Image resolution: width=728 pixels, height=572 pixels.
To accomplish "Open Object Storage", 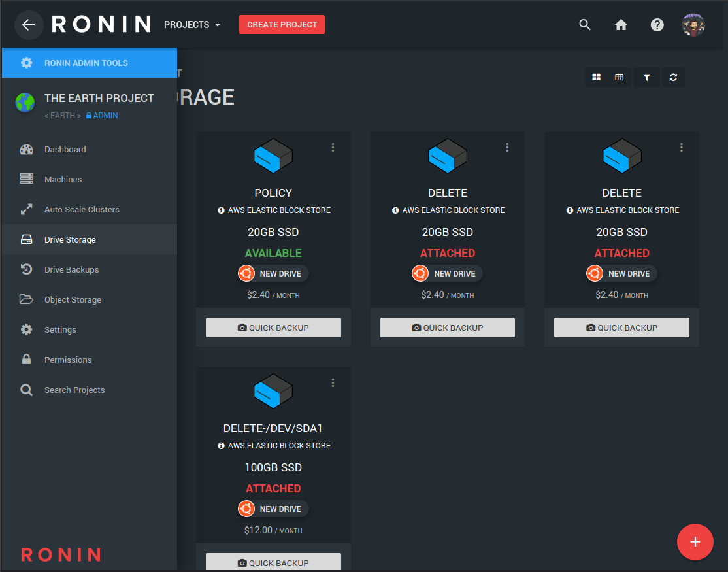I will [x=89, y=299].
